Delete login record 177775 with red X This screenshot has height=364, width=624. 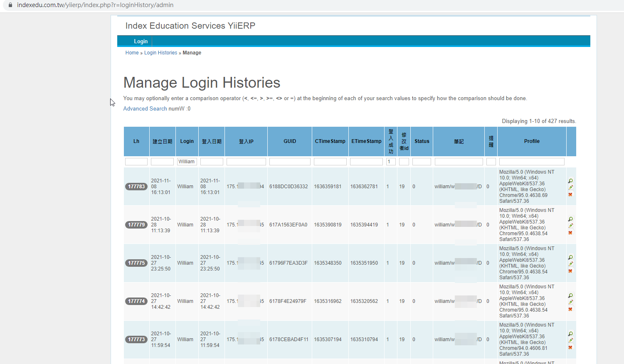click(570, 271)
